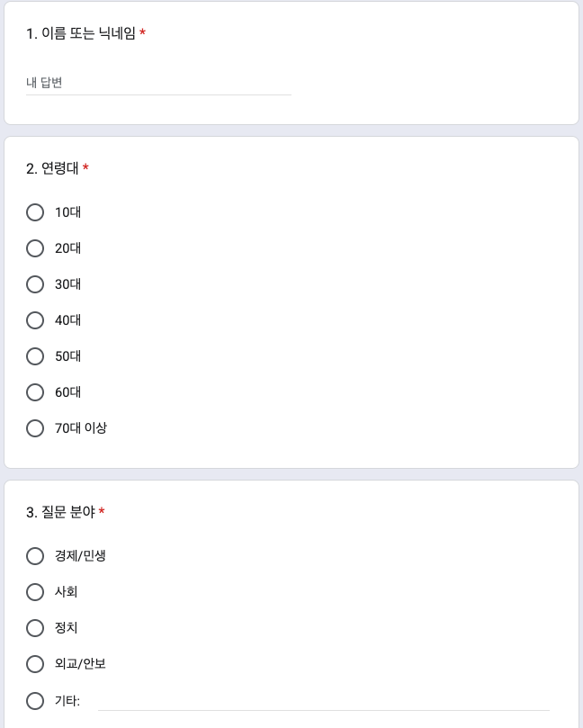Choose the 60대 radio button
The image size is (583, 728).
(35, 392)
